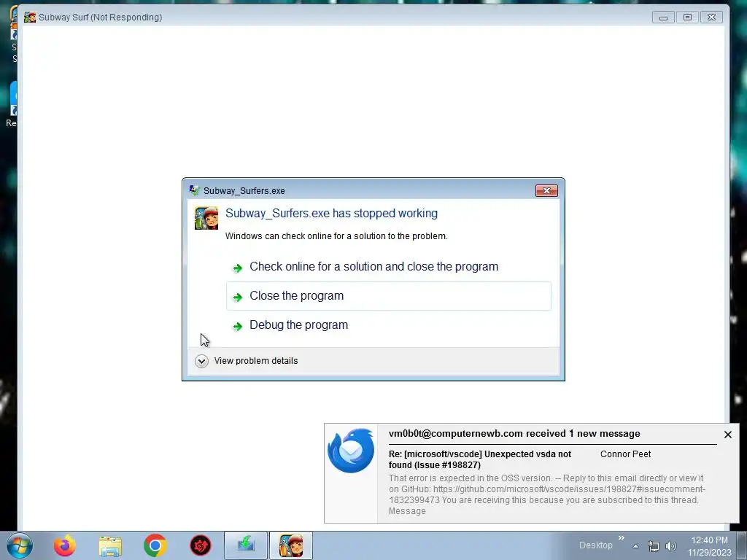This screenshot has height=560, width=747.
Task: Choose 'Check online for a solution and close the program'
Action: [x=388, y=267]
